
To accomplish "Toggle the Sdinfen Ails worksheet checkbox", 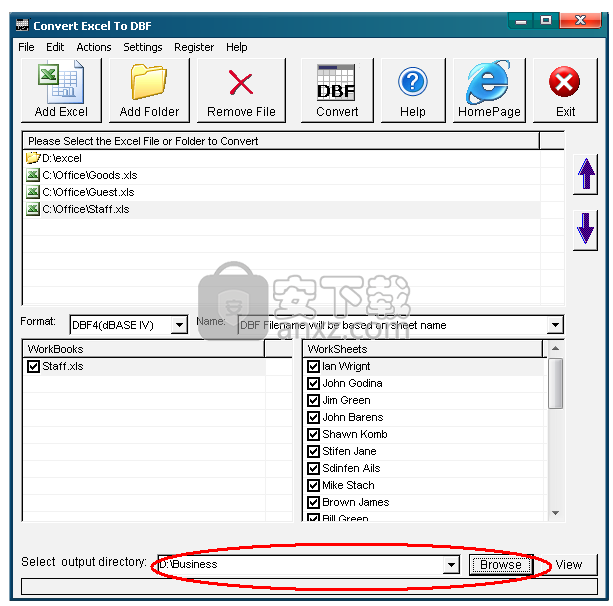I will 313,468.
